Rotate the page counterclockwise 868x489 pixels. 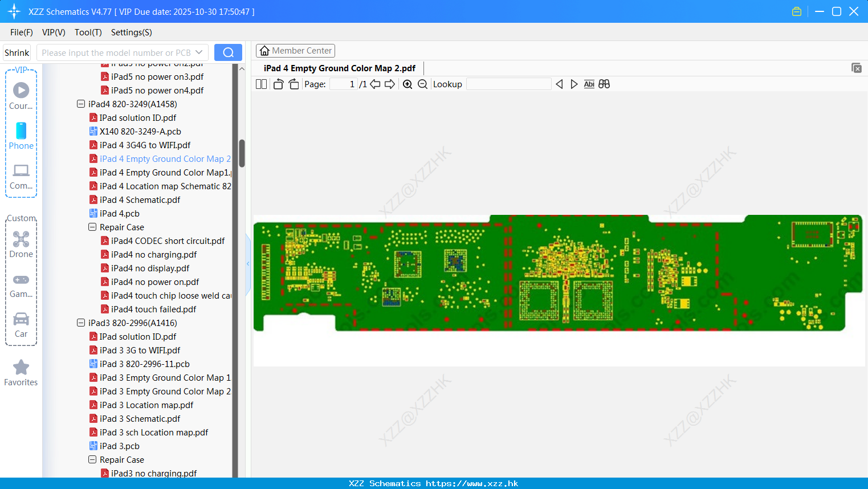(x=278, y=84)
